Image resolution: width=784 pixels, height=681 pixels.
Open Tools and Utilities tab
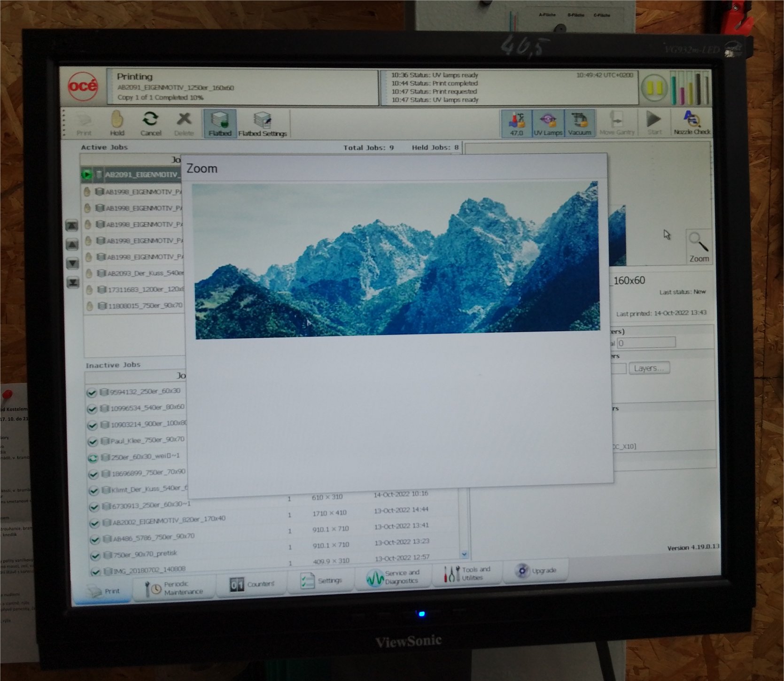click(x=467, y=573)
